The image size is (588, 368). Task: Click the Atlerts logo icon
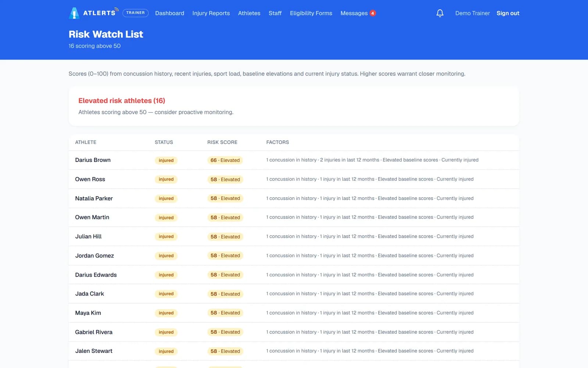pyautogui.click(x=74, y=13)
